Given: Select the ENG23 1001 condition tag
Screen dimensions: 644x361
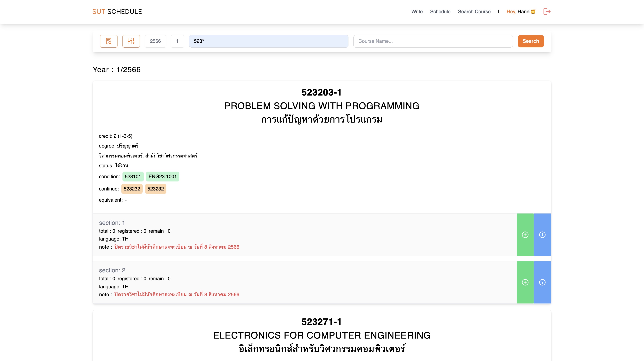Looking at the screenshot, I should coord(163,177).
